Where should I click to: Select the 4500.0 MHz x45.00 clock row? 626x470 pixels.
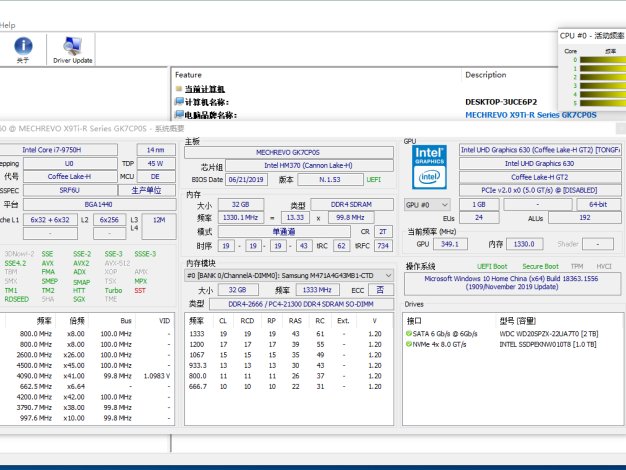(87, 365)
